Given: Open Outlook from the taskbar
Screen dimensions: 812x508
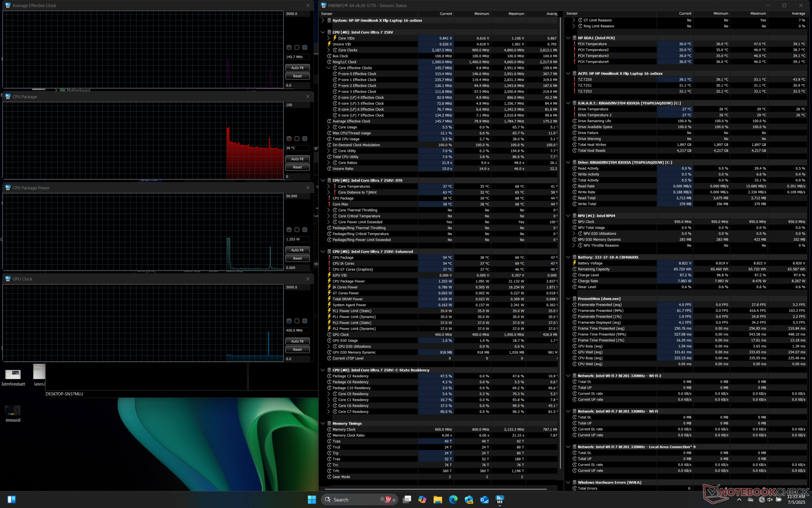Looking at the screenshot, I should click(x=484, y=500).
